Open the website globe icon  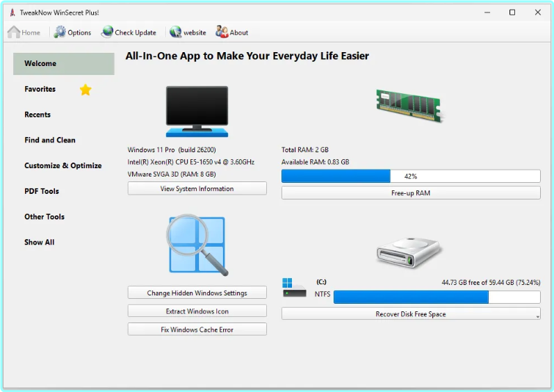click(176, 32)
